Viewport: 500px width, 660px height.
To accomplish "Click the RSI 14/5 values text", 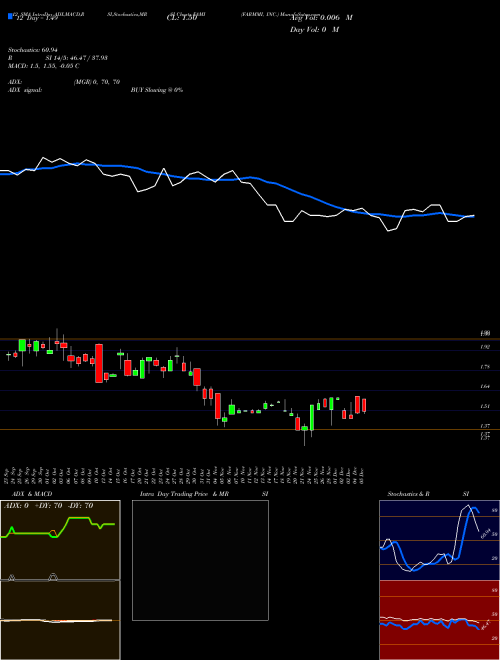I will [77, 58].
